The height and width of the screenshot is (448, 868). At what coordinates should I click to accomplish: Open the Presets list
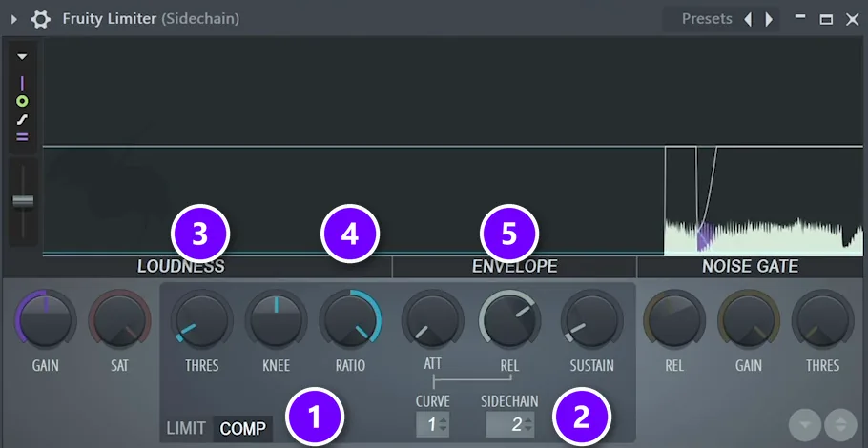point(707,19)
